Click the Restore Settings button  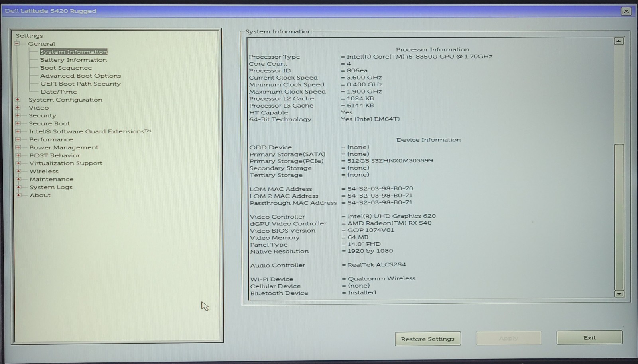(427, 339)
